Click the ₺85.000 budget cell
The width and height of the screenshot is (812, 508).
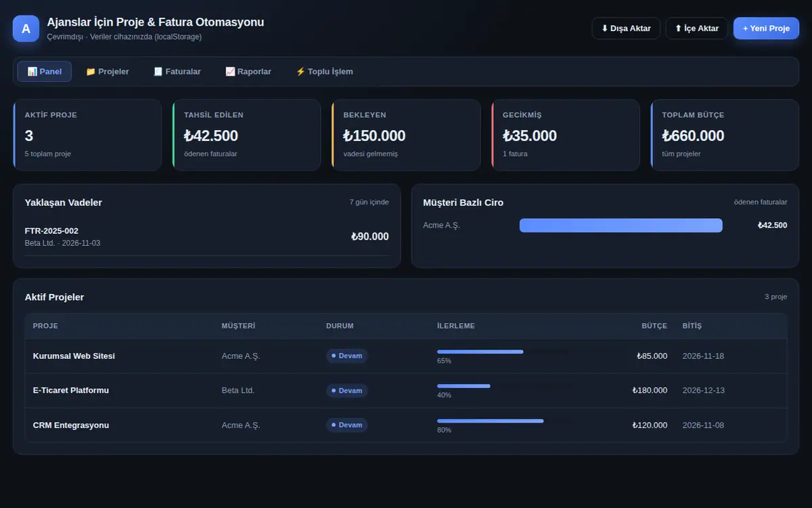(652, 356)
